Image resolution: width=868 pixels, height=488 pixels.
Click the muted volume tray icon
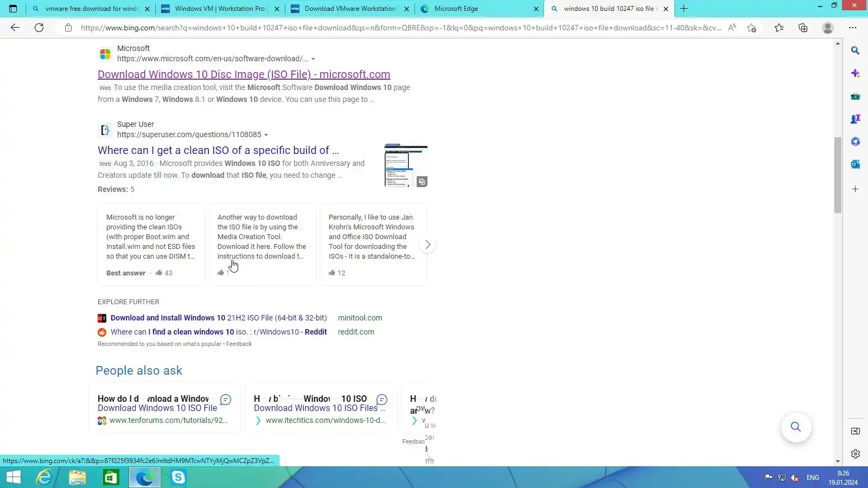click(x=795, y=478)
